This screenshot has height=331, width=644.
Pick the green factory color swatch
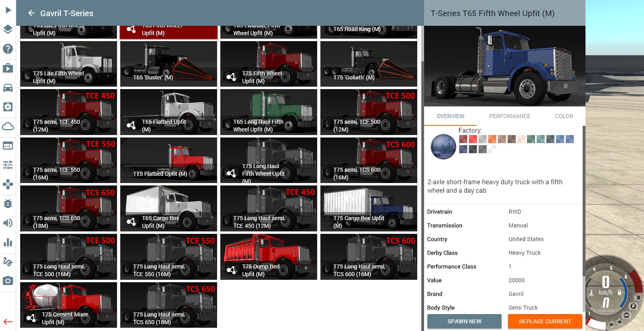click(531, 139)
